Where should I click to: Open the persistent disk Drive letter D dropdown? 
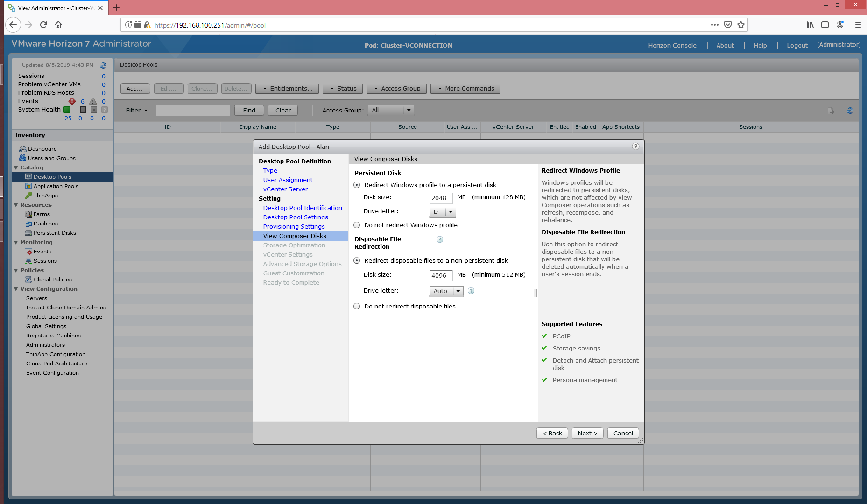442,212
